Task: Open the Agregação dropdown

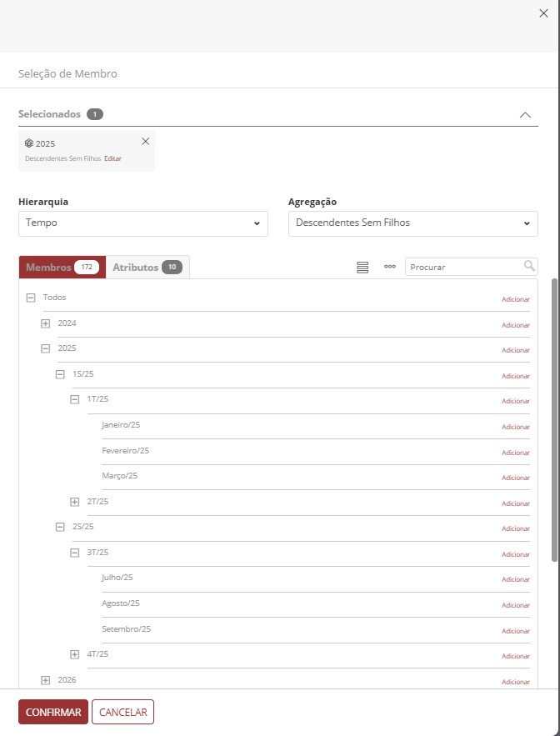Action: point(413,223)
